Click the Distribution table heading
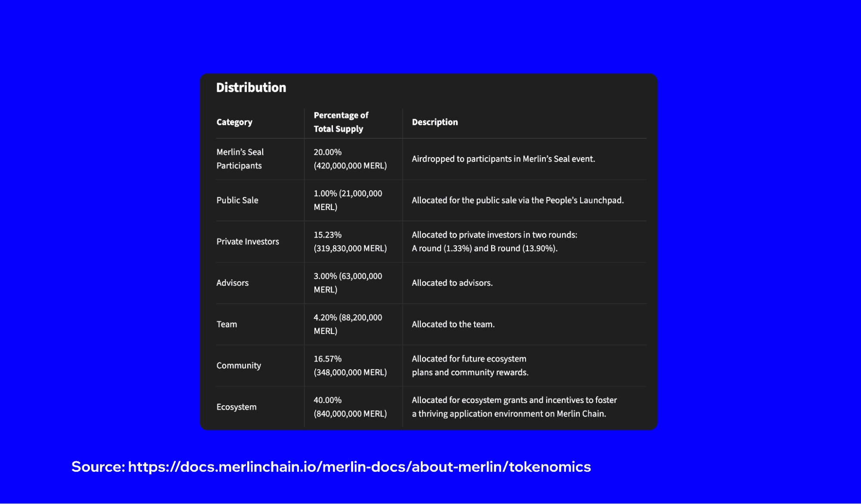861x504 pixels. click(x=251, y=87)
